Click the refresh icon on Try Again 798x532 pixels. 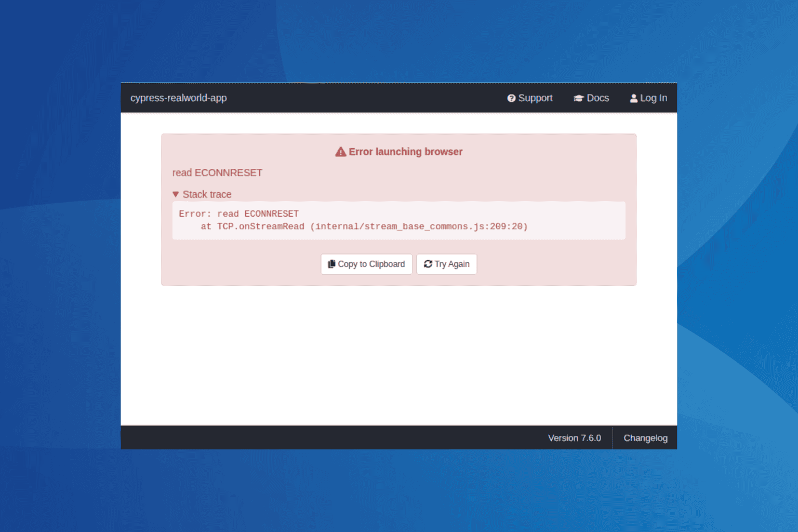(428, 264)
